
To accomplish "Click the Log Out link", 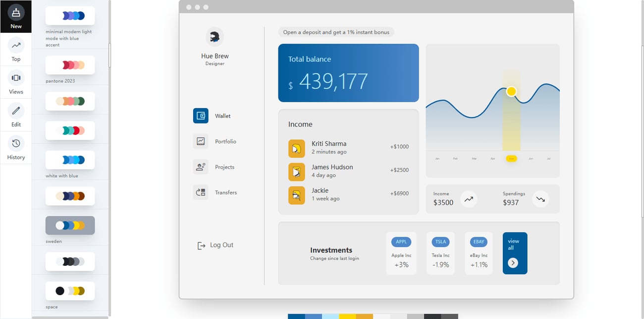I will coord(215,245).
